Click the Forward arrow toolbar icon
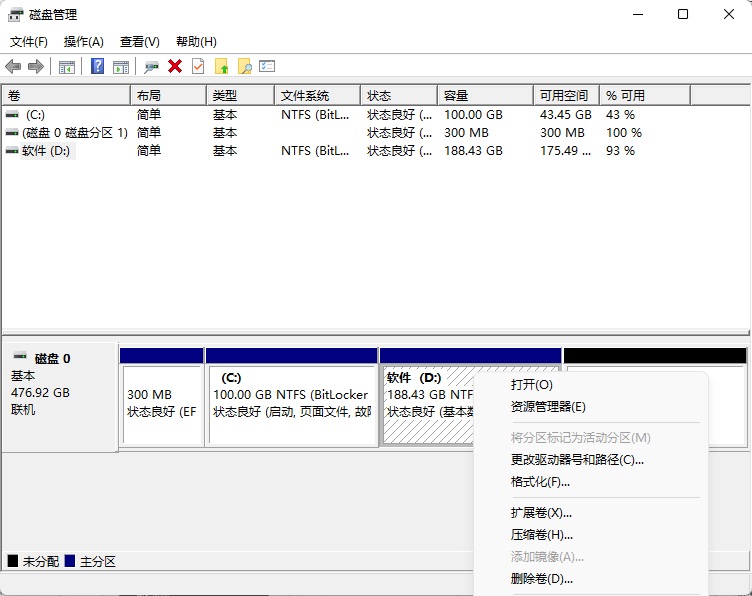Viewport: 752px width, 596px height. click(x=36, y=66)
